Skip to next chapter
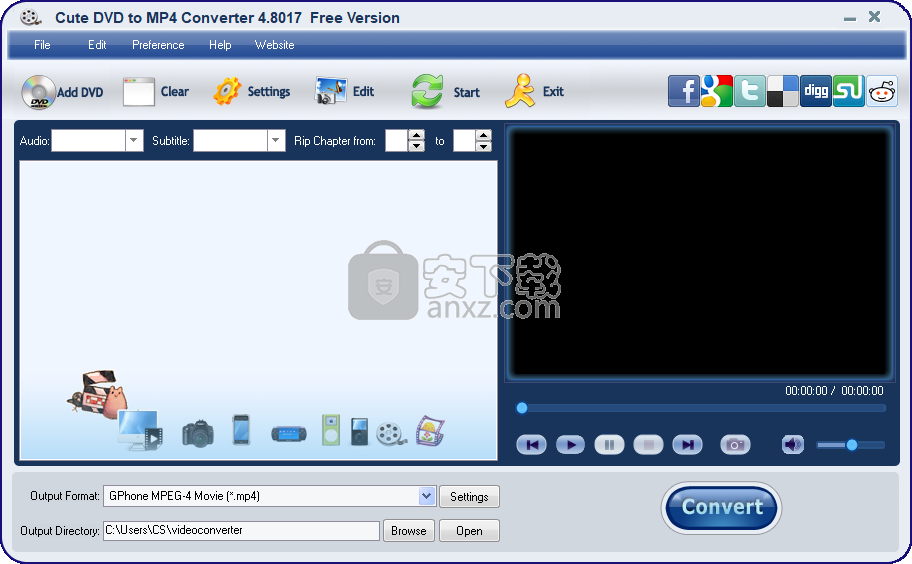The height and width of the screenshot is (564, 912). 687,445
